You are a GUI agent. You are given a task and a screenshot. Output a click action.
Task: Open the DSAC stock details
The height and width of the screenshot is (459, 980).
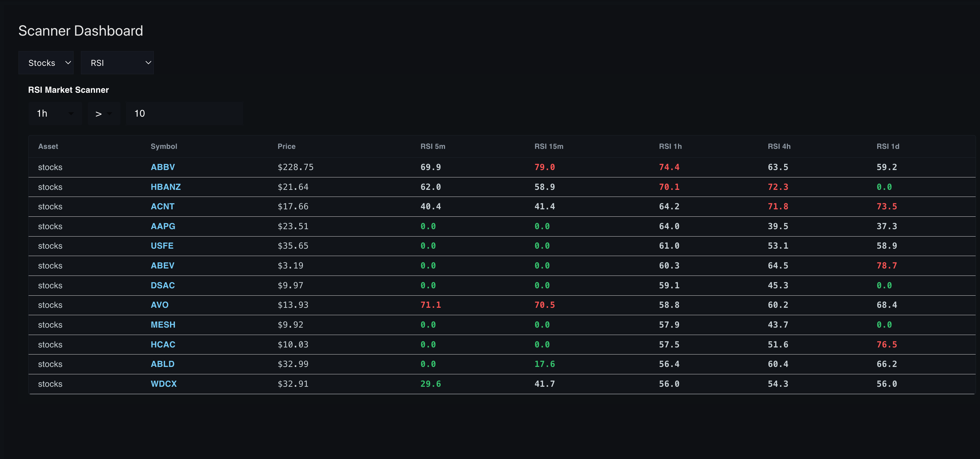pyautogui.click(x=163, y=285)
